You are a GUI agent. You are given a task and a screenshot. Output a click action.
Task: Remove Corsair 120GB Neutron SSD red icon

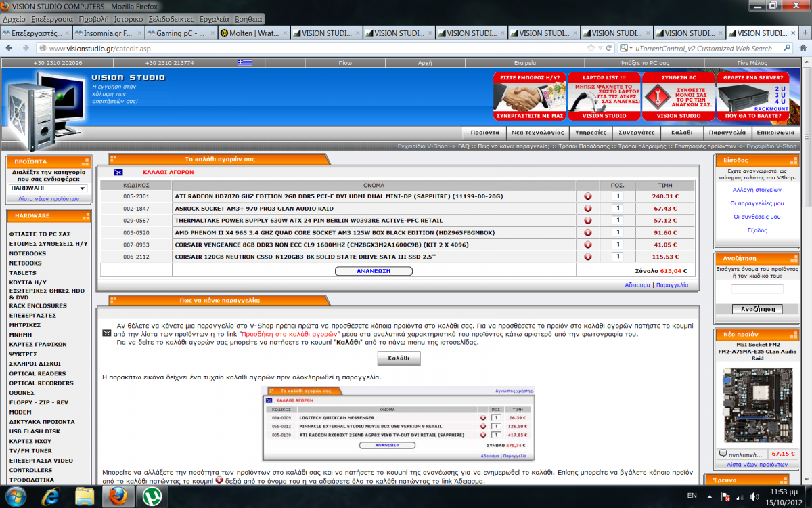pyautogui.click(x=588, y=257)
